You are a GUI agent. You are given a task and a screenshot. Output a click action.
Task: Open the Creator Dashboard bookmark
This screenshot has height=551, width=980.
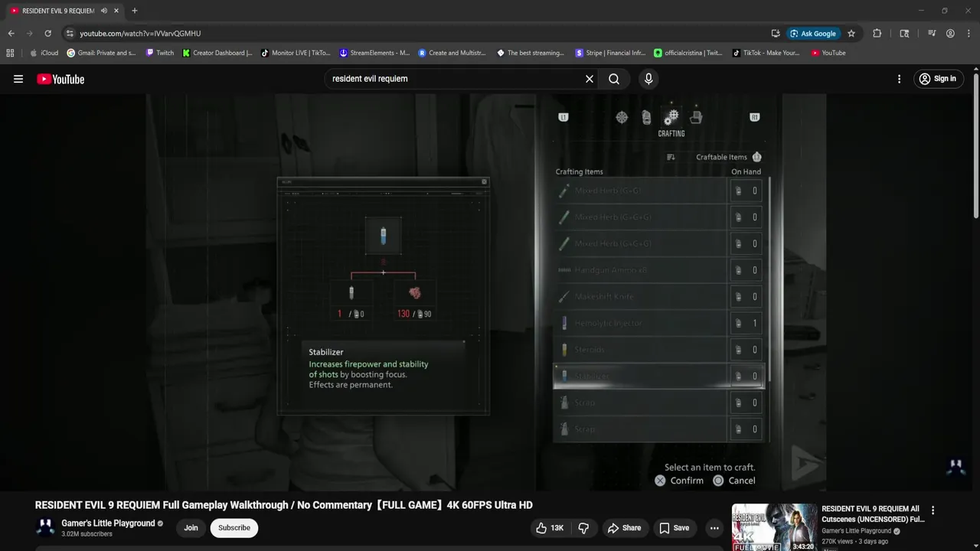click(217, 53)
